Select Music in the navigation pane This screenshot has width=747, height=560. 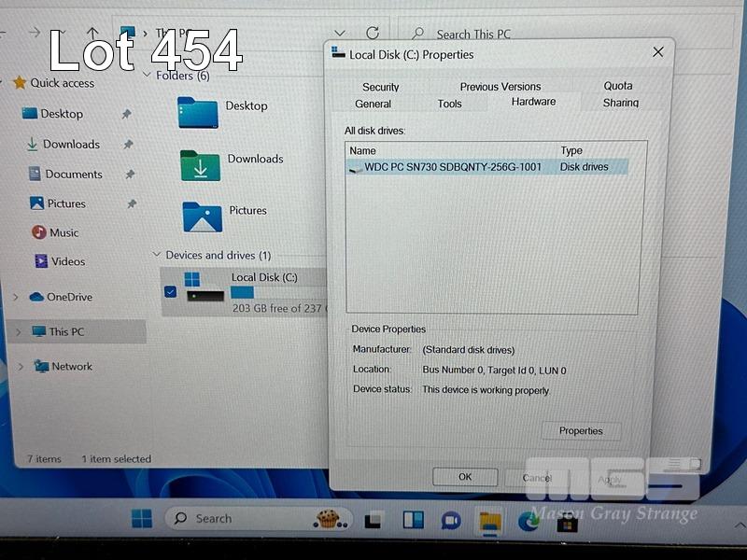click(63, 232)
